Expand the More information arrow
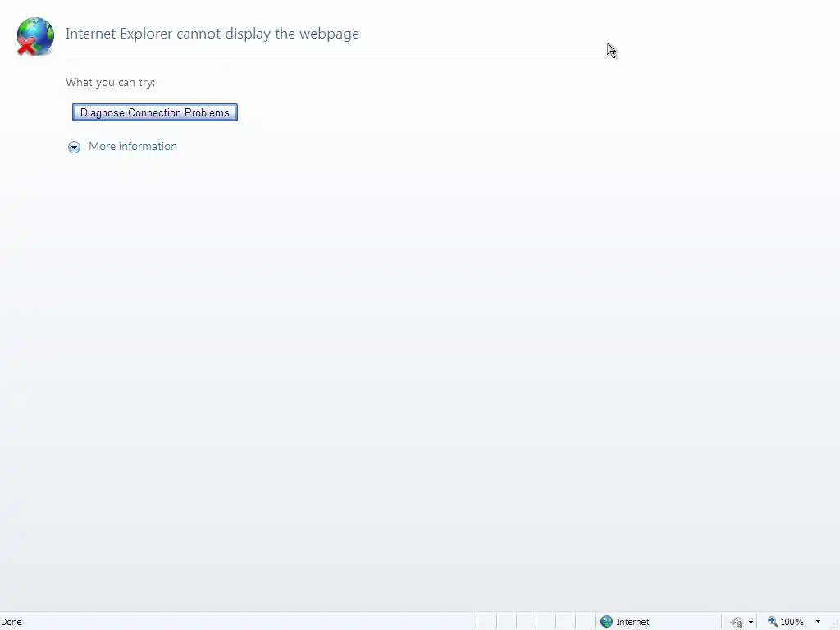Viewport: 840px width, 630px height. (x=74, y=147)
